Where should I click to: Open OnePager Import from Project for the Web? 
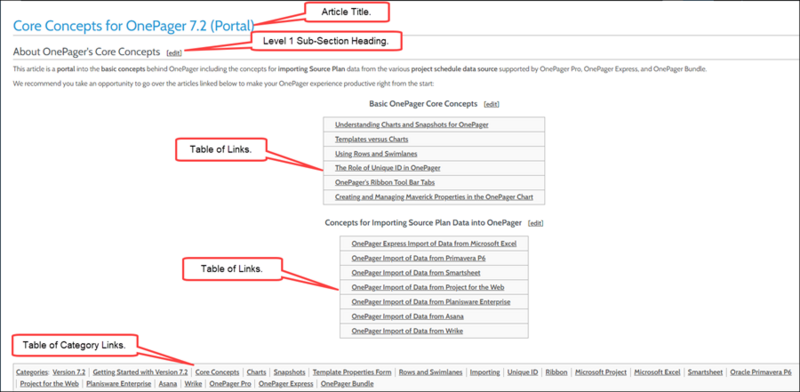(428, 287)
